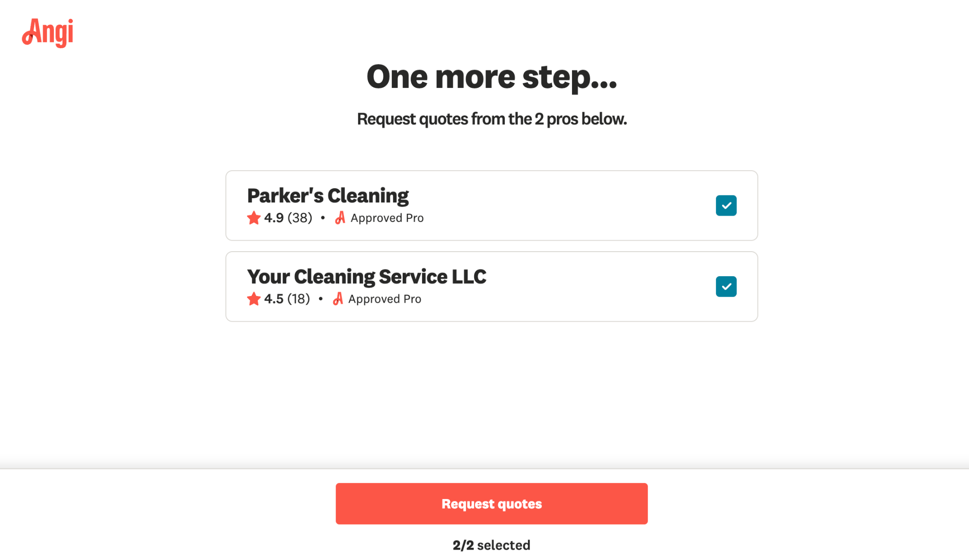Deselect the Your Cleaning Service LLC checkbox
The image size is (969, 560).
726,287
